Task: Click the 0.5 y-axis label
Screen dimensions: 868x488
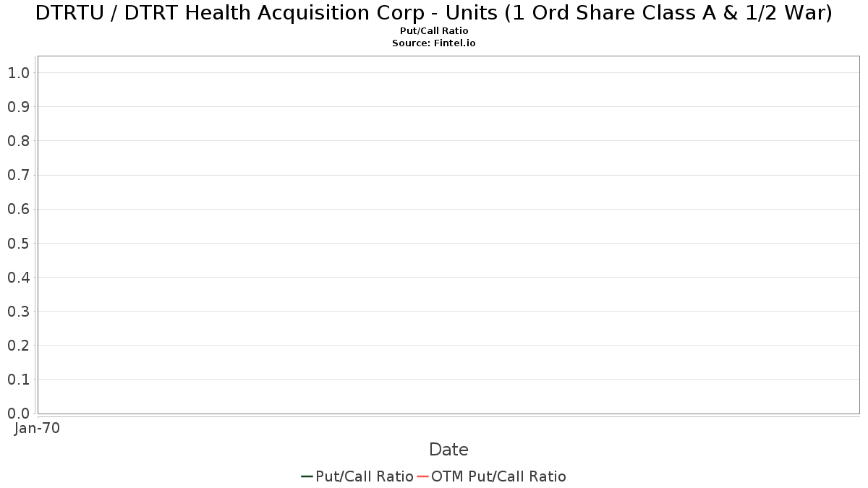Action: pyautogui.click(x=18, y=243)
